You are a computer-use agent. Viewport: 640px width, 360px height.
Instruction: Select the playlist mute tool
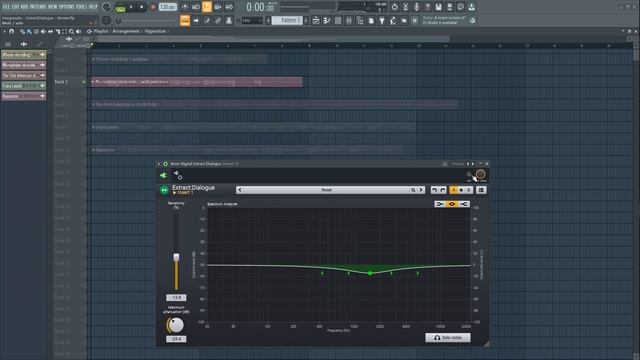(43, 31)
